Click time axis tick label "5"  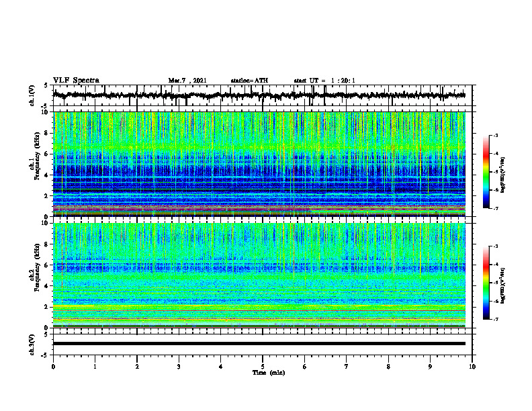click(263, 367)
